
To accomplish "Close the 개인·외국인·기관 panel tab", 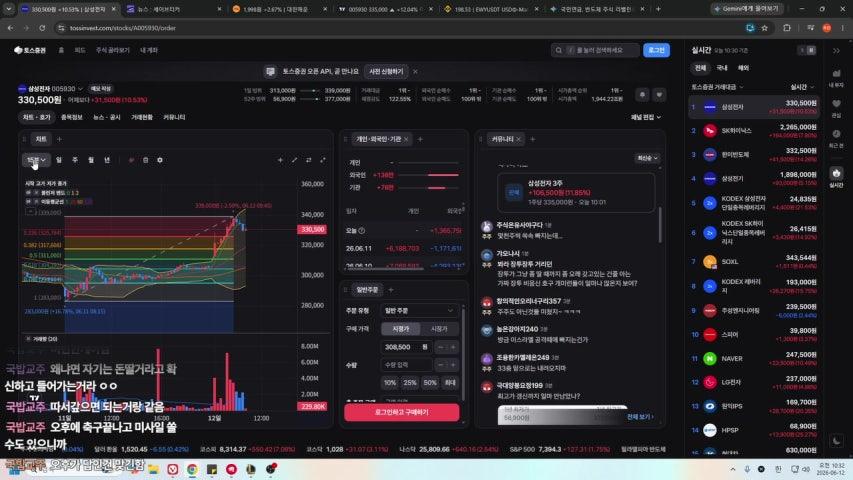I will (406, 139).
